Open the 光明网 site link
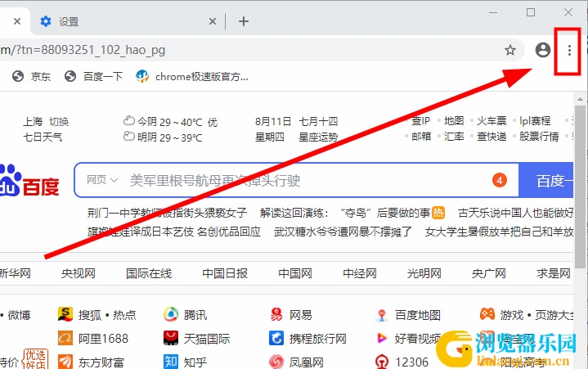 pyautogui.click(x=424, y=273)
